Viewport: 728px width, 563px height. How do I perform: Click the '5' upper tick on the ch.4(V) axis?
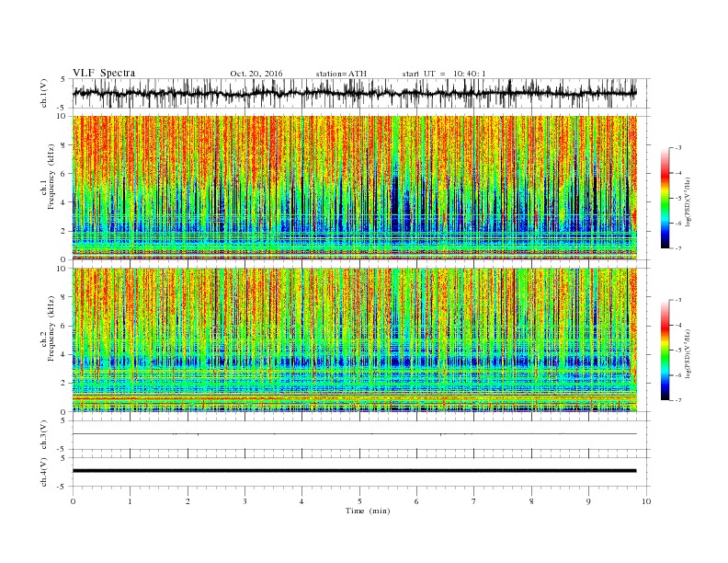click(x=63, y=458)
